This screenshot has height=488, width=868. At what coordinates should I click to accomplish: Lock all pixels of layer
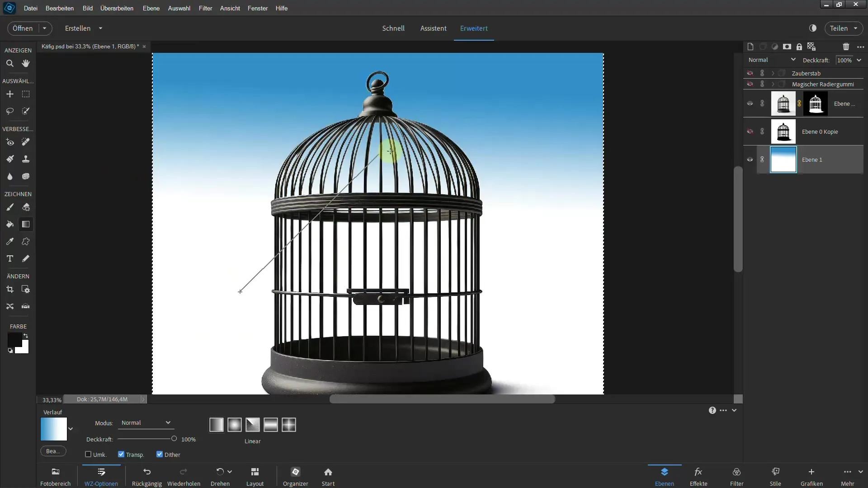tap(799, 47)
